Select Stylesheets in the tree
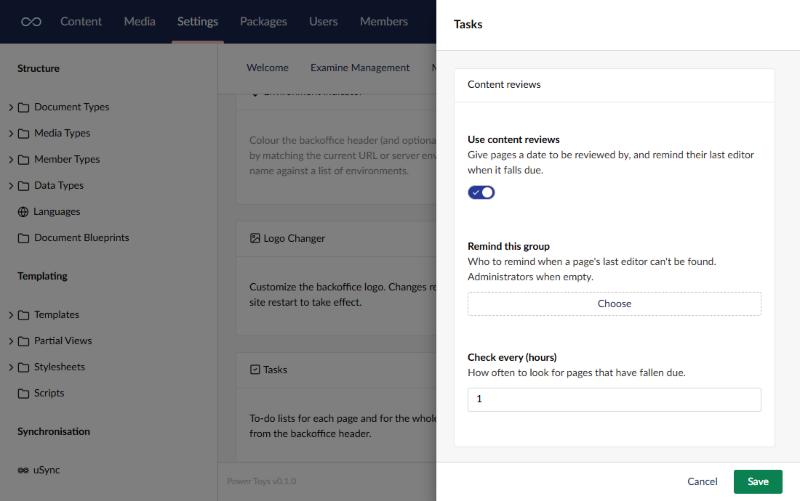Screen dimensions: 800x501 (59, 367)
